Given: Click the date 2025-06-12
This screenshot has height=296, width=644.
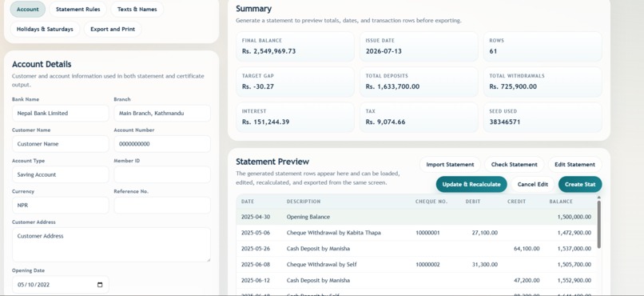Looking at the screenshot, I should tap(256, 280).
